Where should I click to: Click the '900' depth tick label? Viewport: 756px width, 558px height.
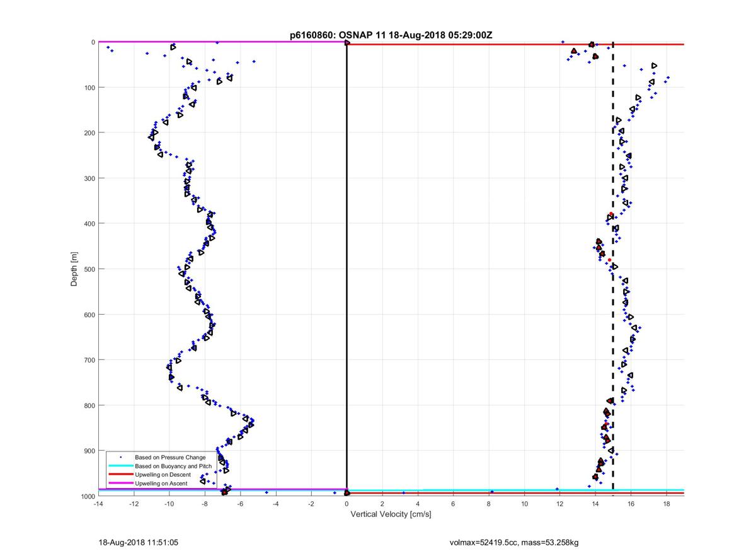point(89,451)
